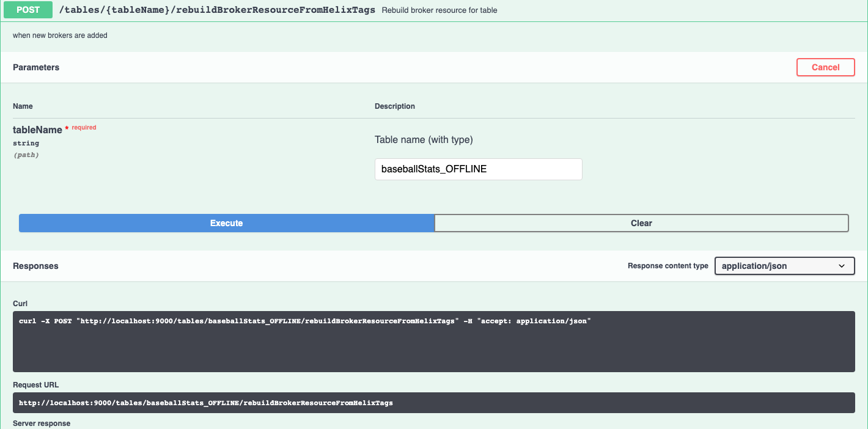Click the Description column header
Image resolution: width=868 pixels, height=429 pixels.
[394, 106]
